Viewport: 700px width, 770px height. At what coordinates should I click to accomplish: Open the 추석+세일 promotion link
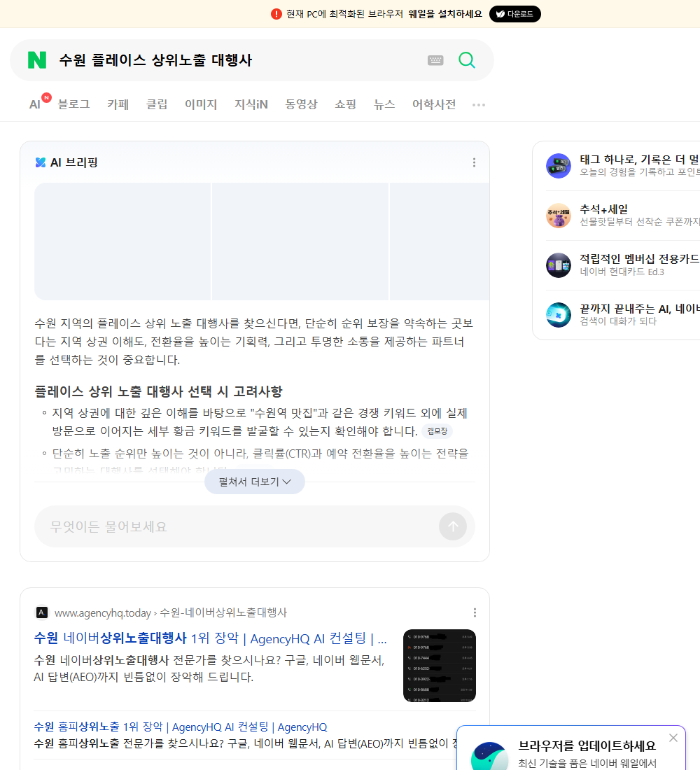click(x=603, y=209)
